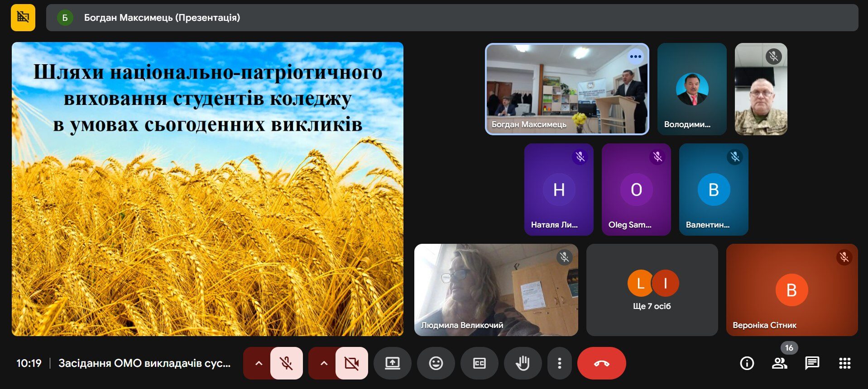Toggle the camera on/off button
This screenshot has height=389, width=868.
[351, 363]
